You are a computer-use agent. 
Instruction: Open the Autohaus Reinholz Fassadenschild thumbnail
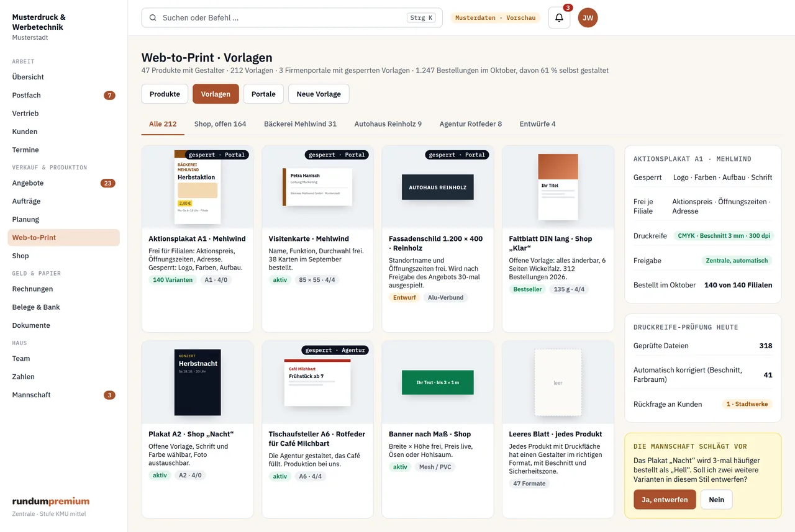(438, 187)
